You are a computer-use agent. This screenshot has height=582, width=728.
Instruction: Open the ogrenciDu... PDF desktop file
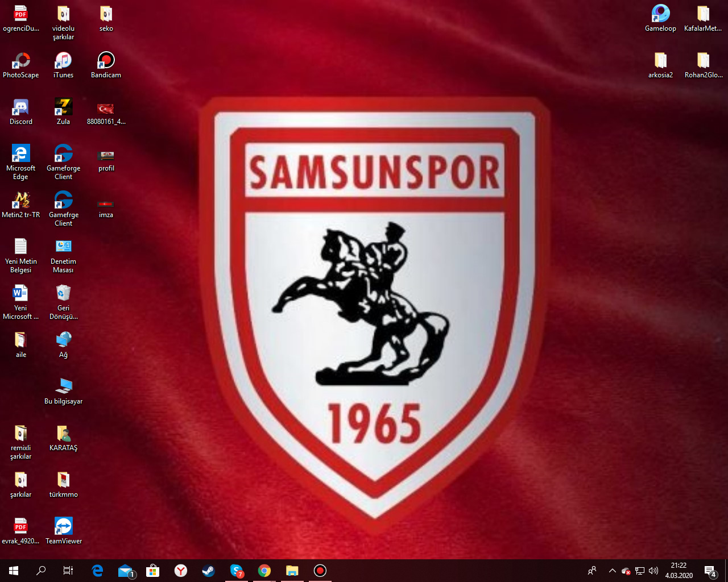pyautogui.click(x=21, y=19)
